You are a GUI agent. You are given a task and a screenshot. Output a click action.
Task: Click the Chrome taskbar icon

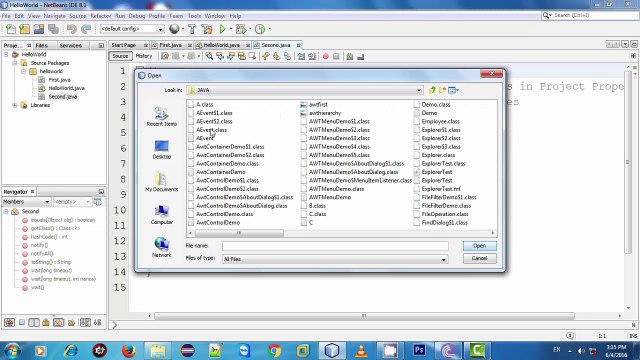pos(274,351)
